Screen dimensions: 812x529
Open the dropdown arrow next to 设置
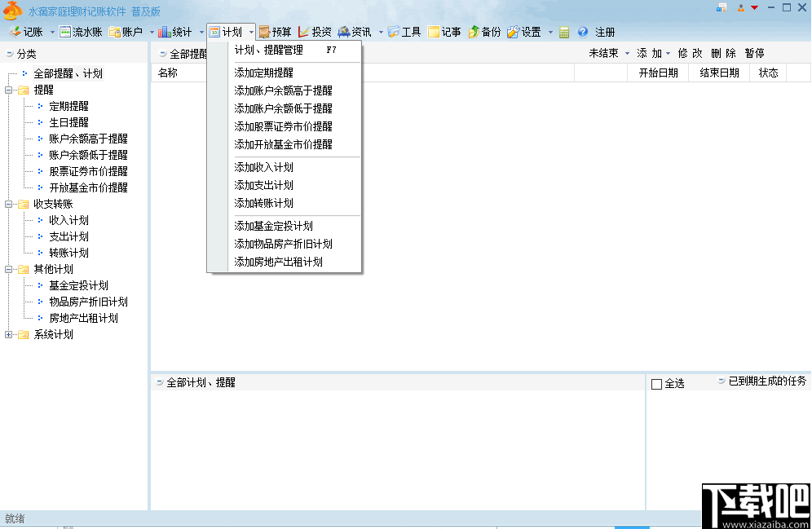(x=550, y=33)
